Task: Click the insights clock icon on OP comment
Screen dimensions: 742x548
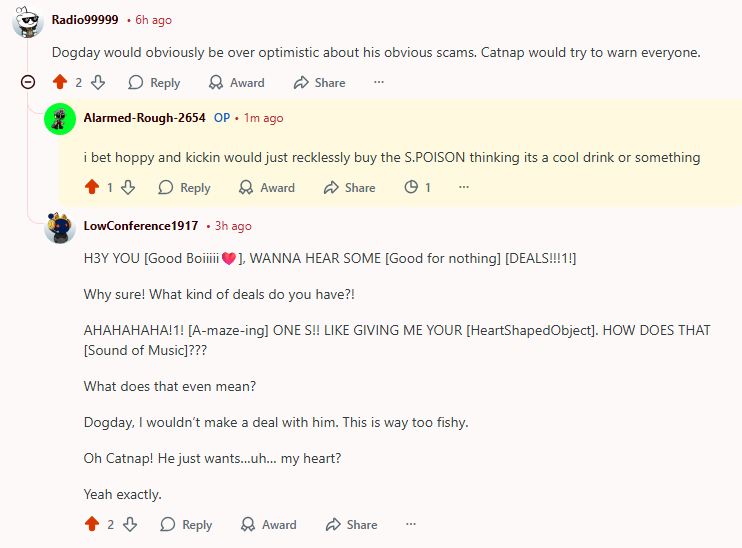Action: (x=411, y=187)
